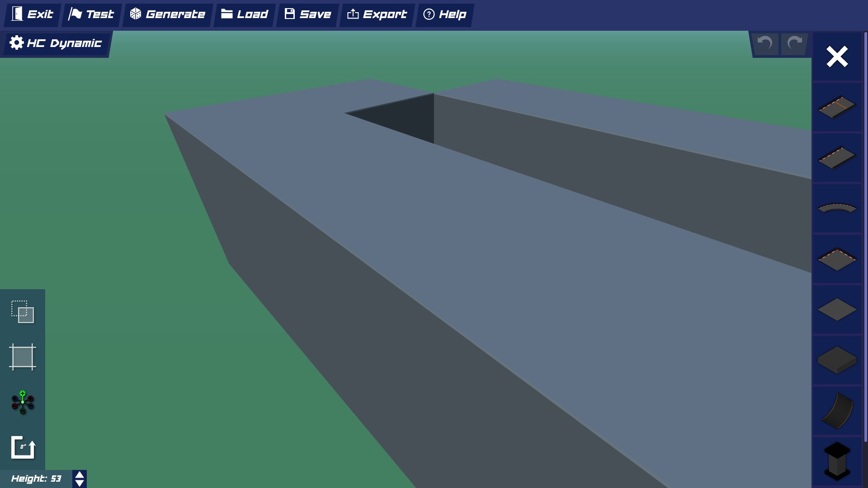The width and height of the screenshot is (868, 488).
Task: Select the rectangular selection tool
Action: 22,312
